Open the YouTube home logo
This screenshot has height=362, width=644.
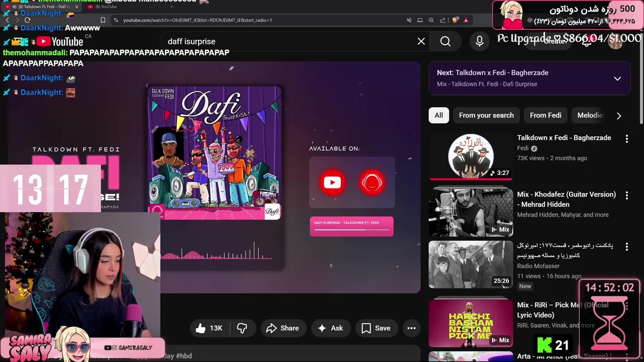59,42
